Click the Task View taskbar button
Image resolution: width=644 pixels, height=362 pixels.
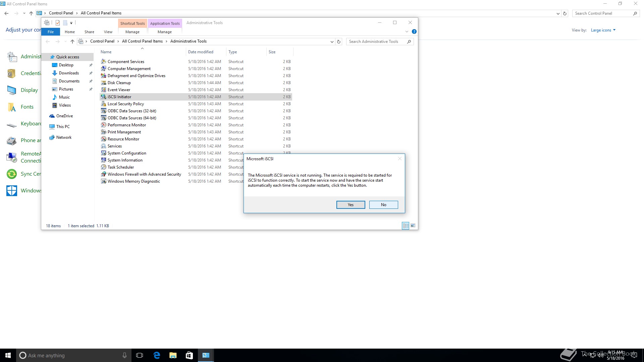[x=140, y=355]
